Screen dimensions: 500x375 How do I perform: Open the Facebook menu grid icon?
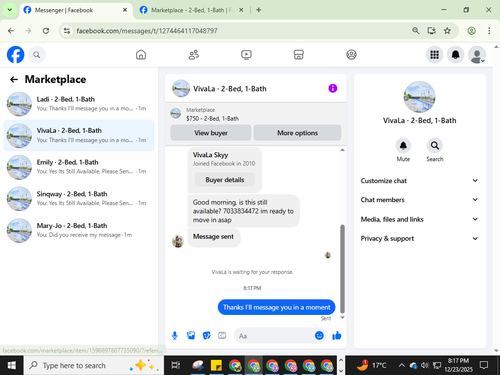coord(434,55)
